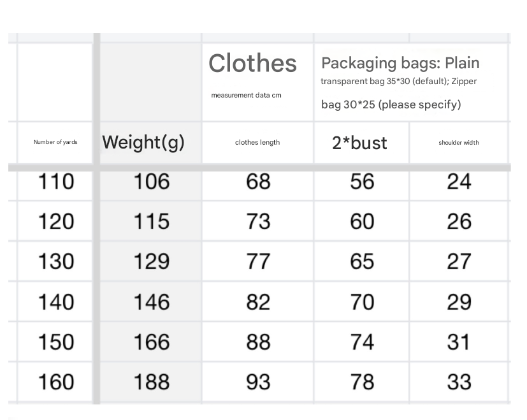Click the shoulder width column header
Viewport: 527px width, 420px height.
(459, 142)
